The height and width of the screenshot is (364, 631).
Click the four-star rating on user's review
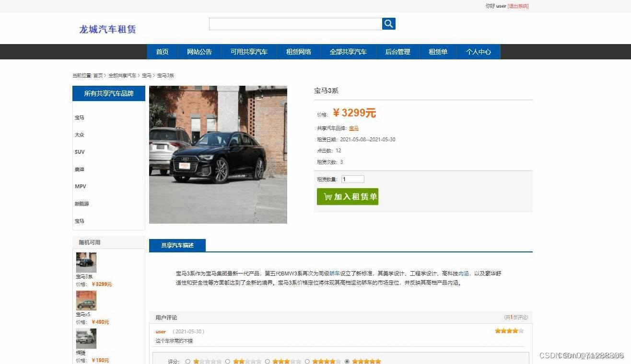click(x=509, y=331)
